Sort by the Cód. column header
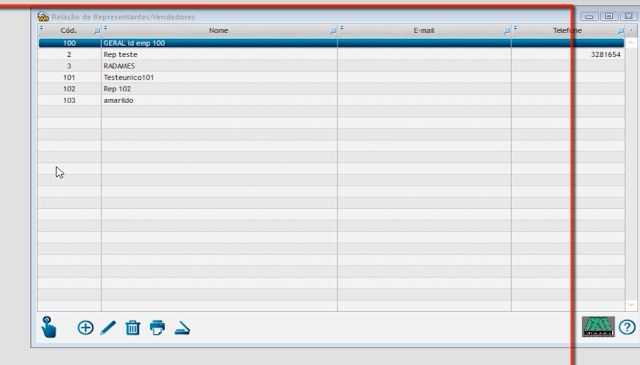 point(69,31)
